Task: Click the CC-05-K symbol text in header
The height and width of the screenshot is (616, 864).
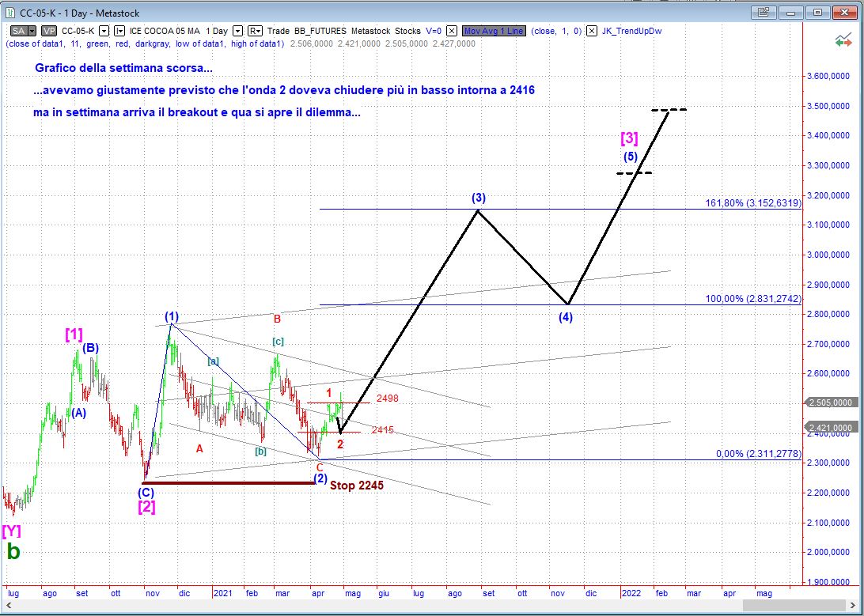Action: coord(78,32)
